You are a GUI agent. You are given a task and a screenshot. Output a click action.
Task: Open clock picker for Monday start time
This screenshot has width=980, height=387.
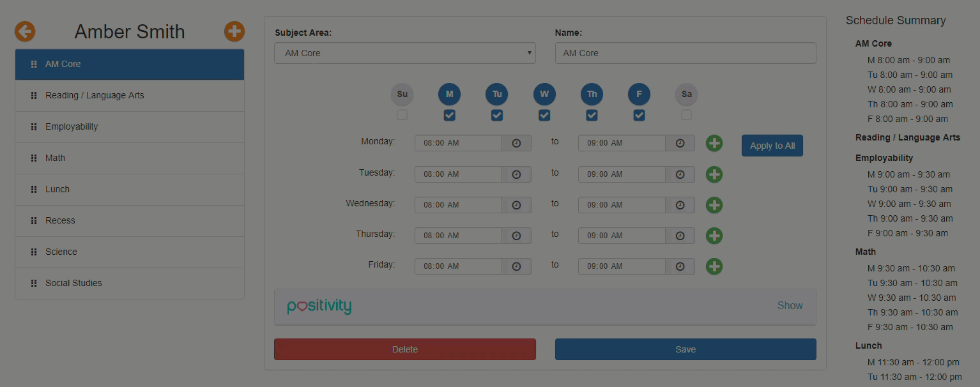coord(516,143)
